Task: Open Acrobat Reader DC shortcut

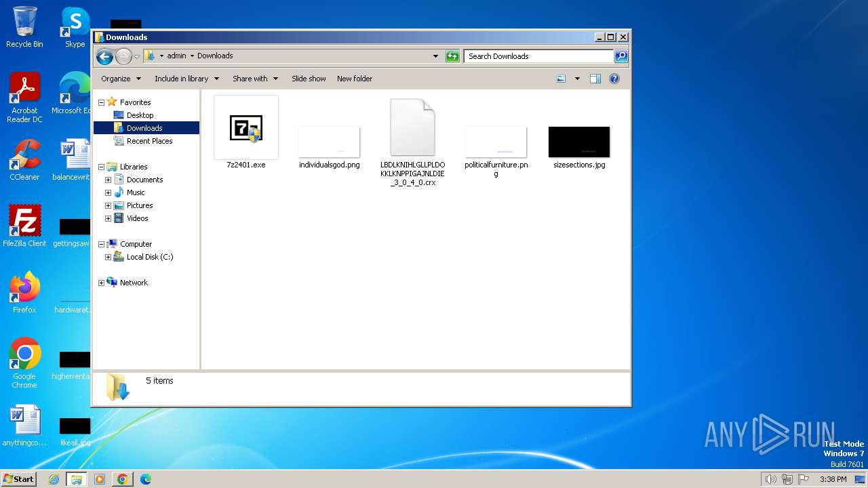Action: 24,98
